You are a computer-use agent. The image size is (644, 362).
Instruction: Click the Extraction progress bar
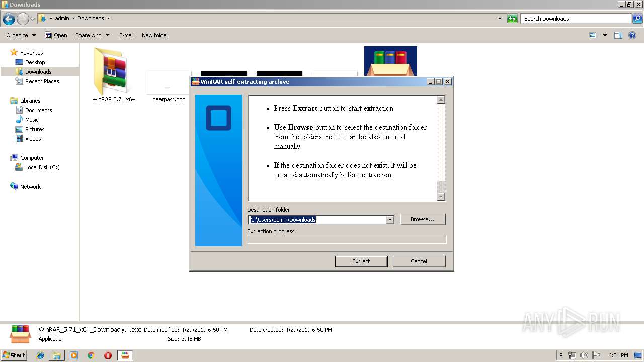pos(347,240)
